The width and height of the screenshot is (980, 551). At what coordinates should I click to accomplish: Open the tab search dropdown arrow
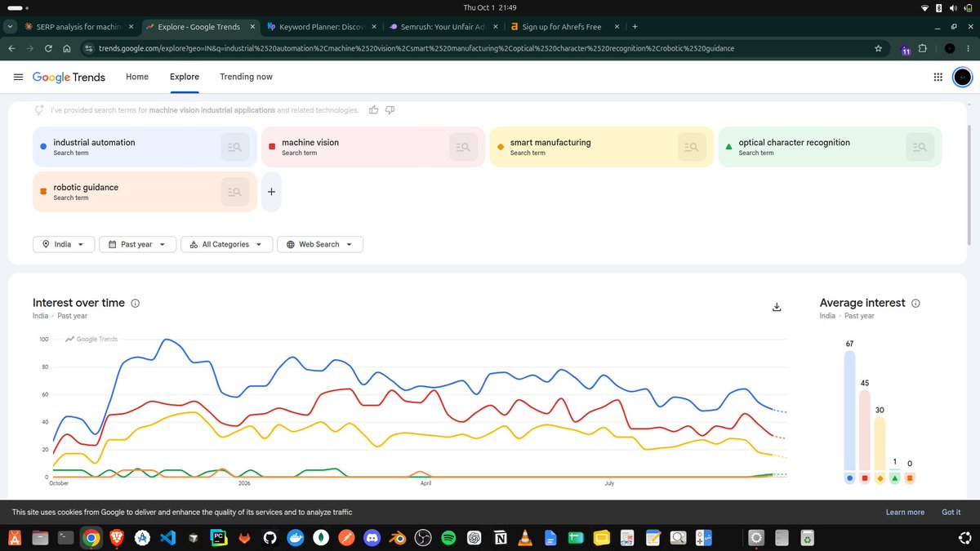coord(9,26)
